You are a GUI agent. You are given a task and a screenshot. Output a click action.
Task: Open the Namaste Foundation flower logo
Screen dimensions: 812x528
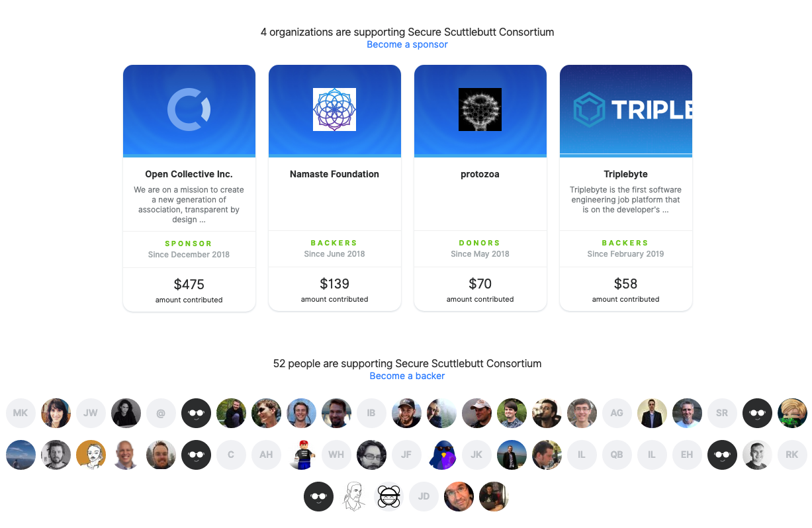click(335, 110)
